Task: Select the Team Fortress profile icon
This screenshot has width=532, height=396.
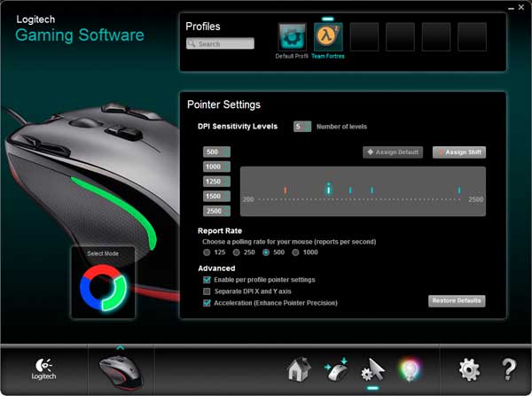Action: tap(328, 37)
